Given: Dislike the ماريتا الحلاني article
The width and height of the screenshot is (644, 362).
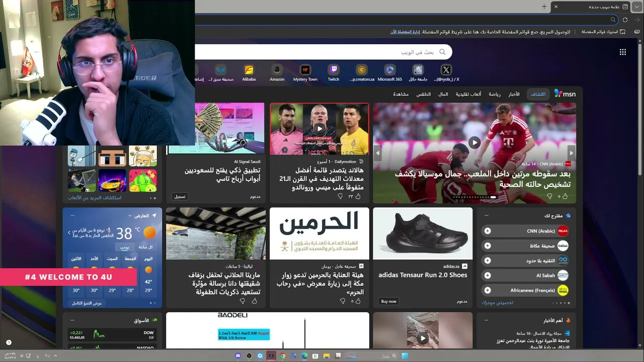Looking at the screenshot, I should click(x=242, y=301).
